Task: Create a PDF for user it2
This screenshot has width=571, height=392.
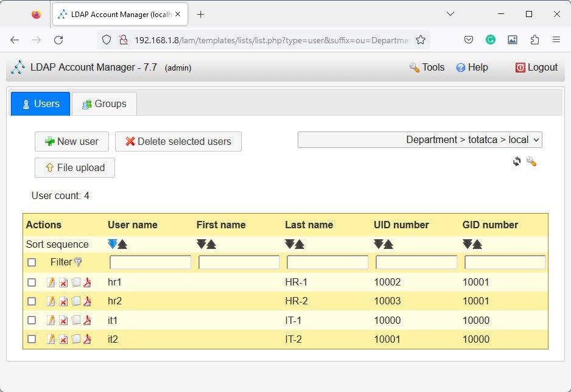Action: (87, 339)
